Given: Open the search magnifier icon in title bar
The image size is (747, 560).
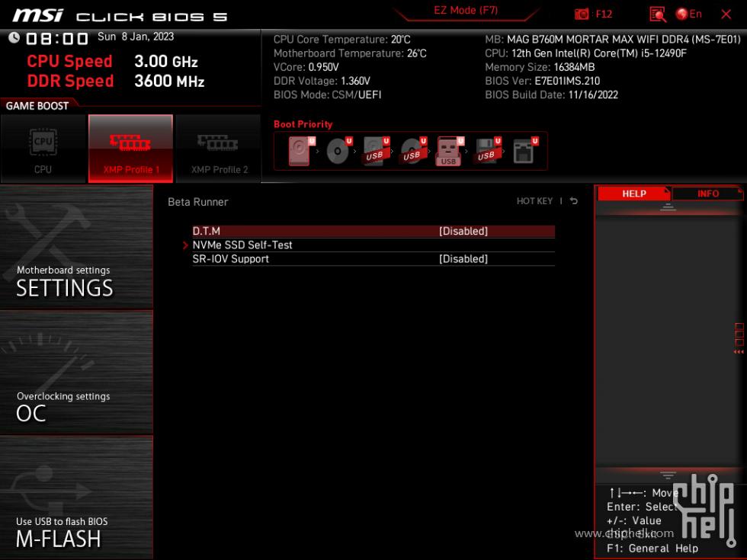Looking at the screenshot, I should point(657,13).
